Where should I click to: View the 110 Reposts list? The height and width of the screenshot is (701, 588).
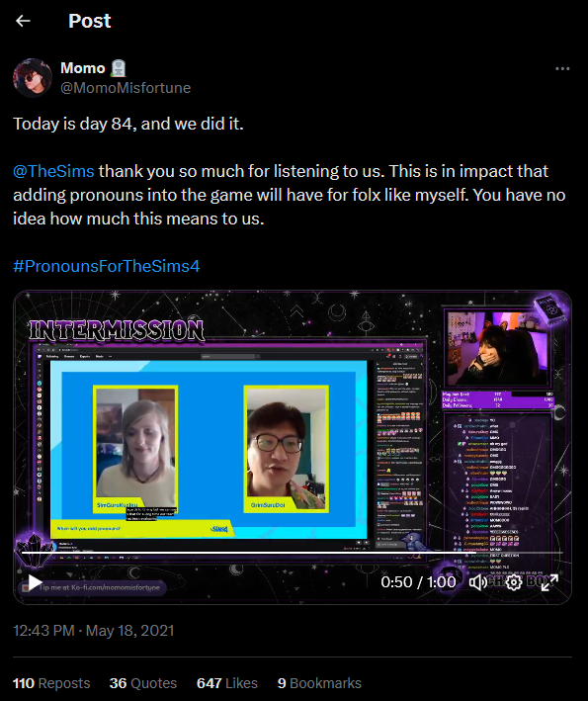(51, 683)
